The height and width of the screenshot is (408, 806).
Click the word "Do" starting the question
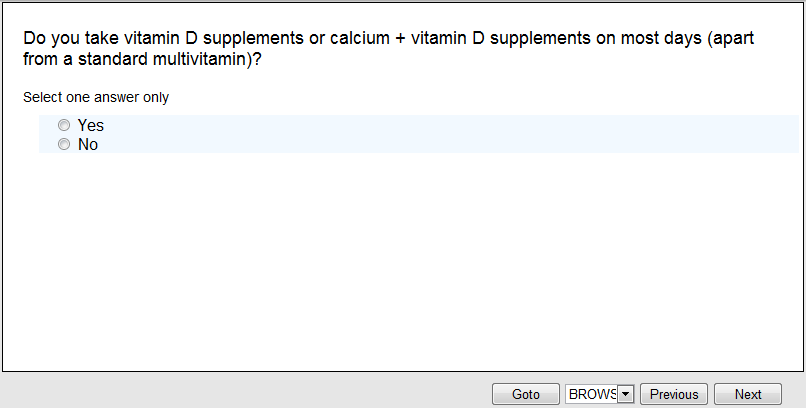[34, 39]
